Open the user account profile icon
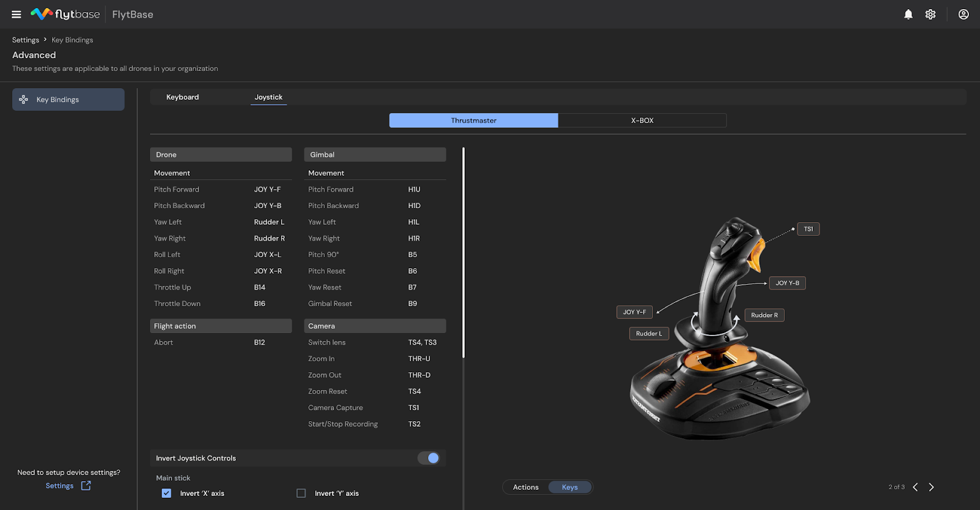This screenshot has width=980, height=510. pos(963,14)
